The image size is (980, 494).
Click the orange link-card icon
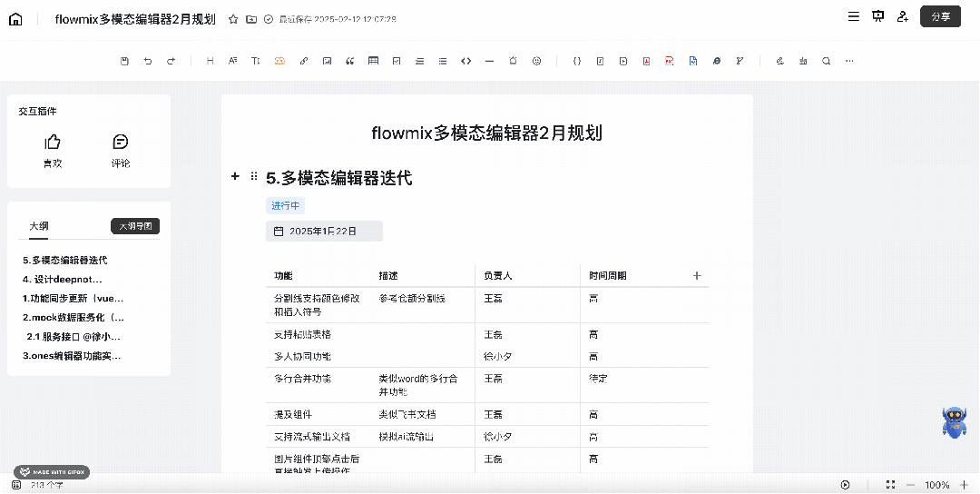click(279, 61)
